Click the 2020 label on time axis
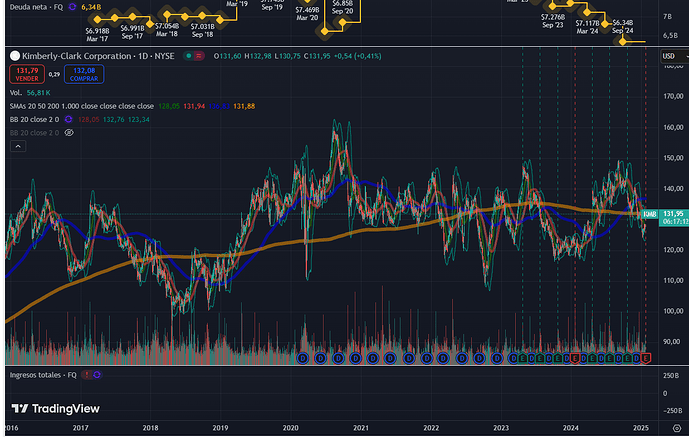 (290, 428)
